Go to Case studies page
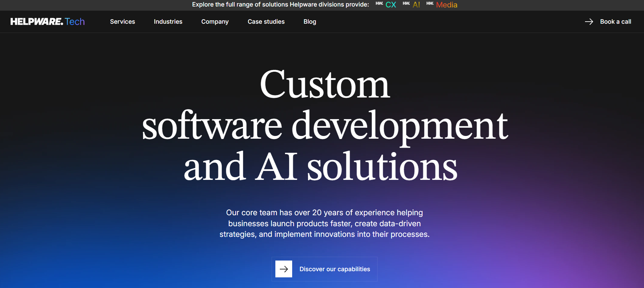This screenshot has height=288, width=644. point(266,22)
